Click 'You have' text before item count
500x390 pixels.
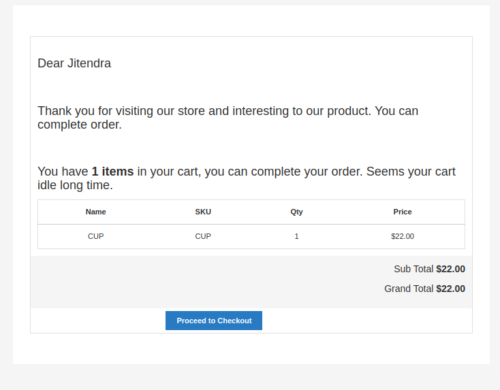(x=63, y=172)
